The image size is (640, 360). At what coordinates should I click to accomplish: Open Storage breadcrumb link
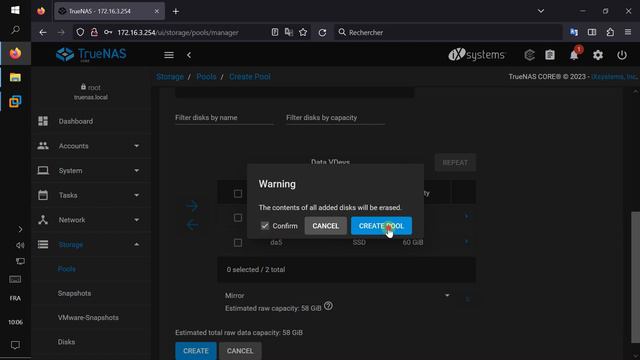170,77
